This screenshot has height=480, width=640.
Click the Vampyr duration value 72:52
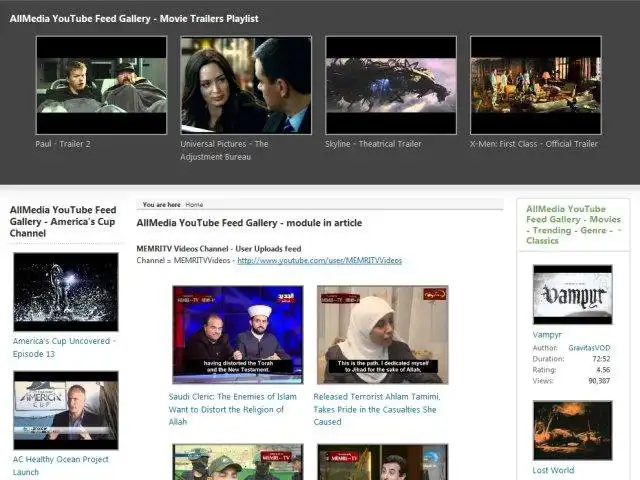(x=601, y=359)
